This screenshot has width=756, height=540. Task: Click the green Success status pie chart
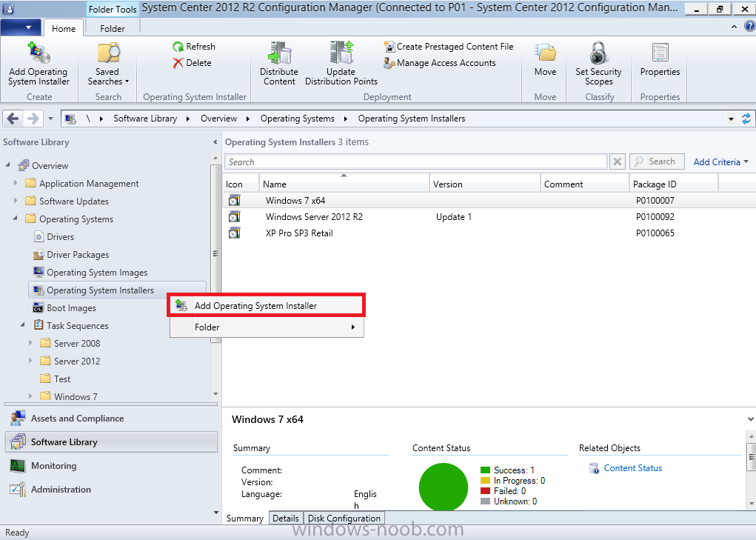pos(443,487)
